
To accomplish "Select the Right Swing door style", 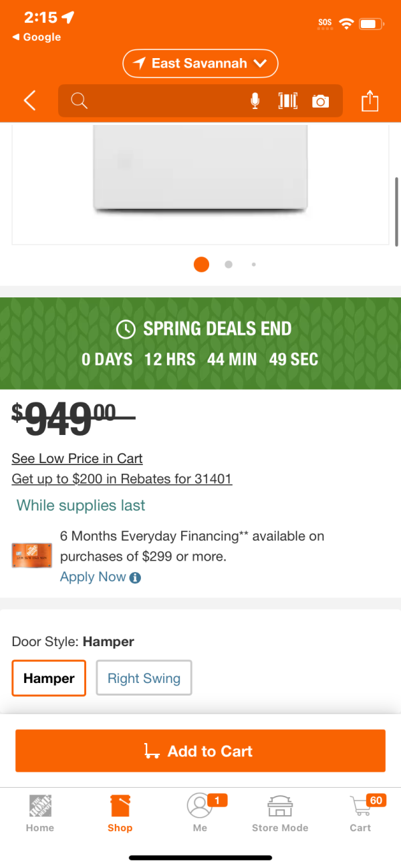I will click(144, 678).
